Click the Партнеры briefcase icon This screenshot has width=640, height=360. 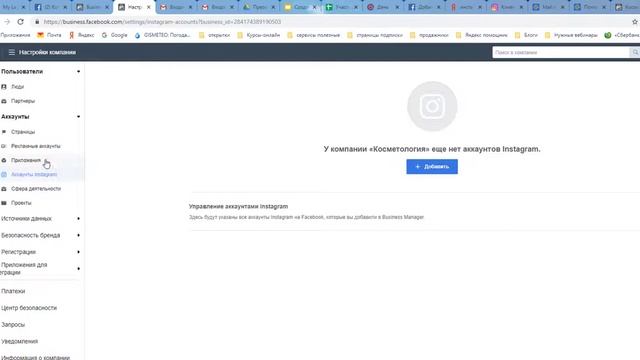4,101
